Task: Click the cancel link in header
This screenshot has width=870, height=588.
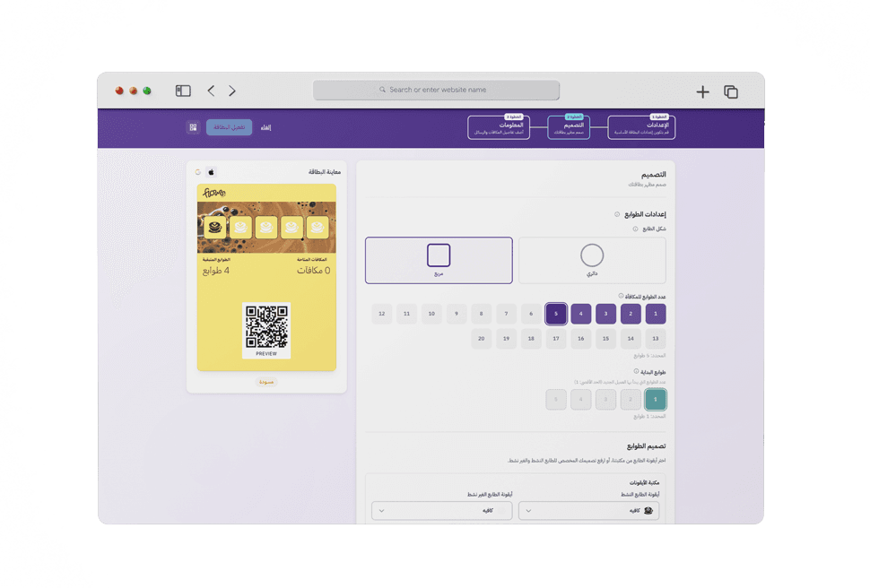Action: pos(265,127)
